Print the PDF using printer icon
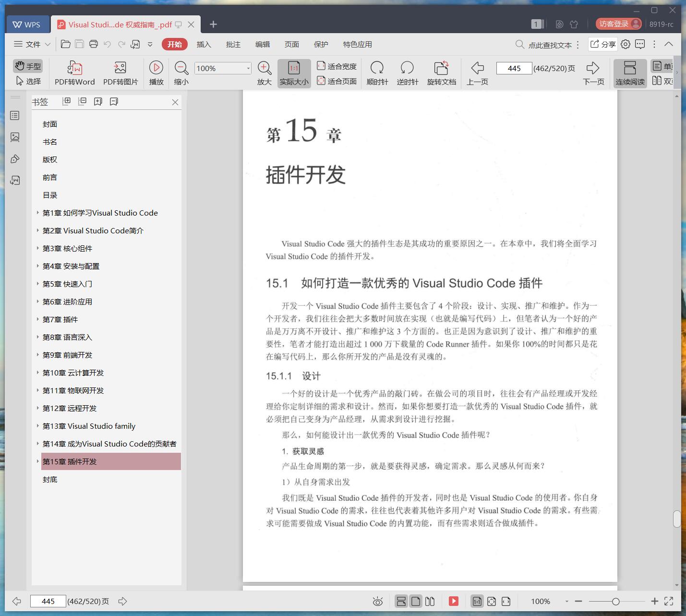The image size is (686, 616). (x=94, y=44)
